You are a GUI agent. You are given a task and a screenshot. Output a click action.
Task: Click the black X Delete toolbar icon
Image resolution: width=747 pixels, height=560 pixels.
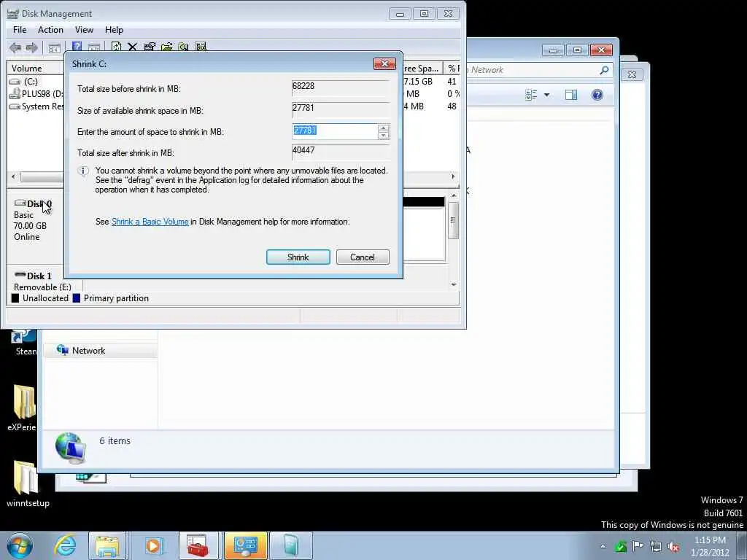(x=133, y=47)
